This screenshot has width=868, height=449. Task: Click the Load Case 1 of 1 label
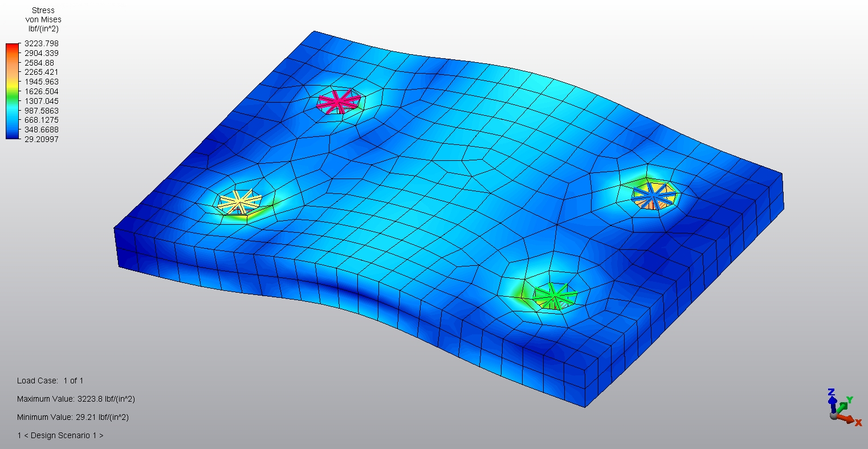(50, 381)
